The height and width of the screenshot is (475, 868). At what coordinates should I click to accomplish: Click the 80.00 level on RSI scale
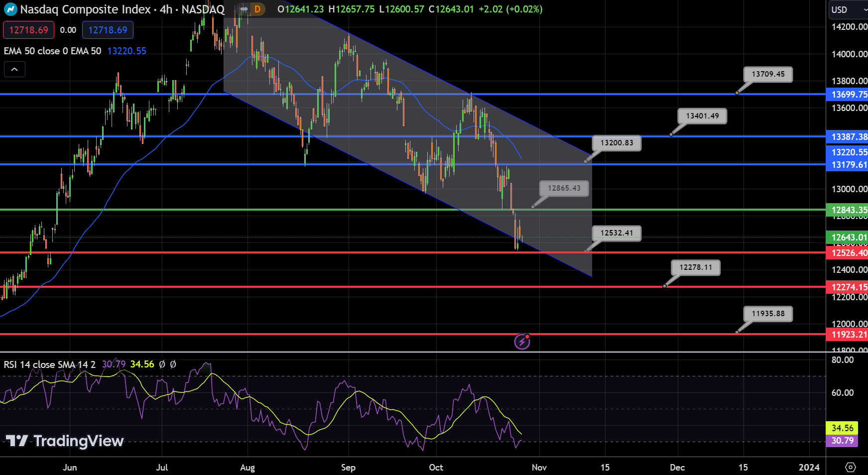coord(843,360)
